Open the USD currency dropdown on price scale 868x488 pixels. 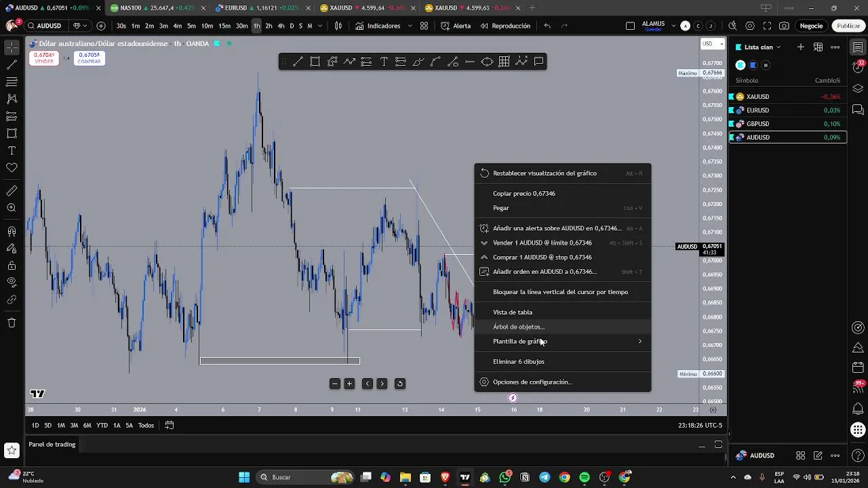(711, 43)
